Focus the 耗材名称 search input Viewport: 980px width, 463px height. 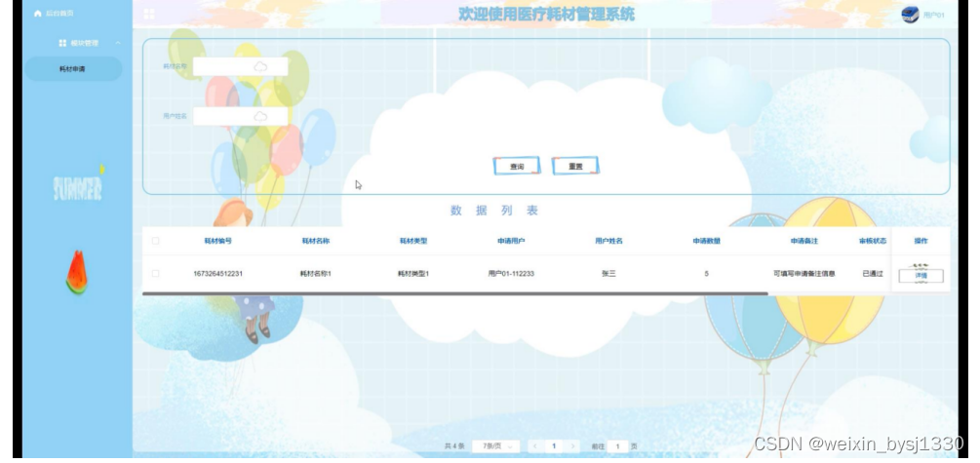241,67
